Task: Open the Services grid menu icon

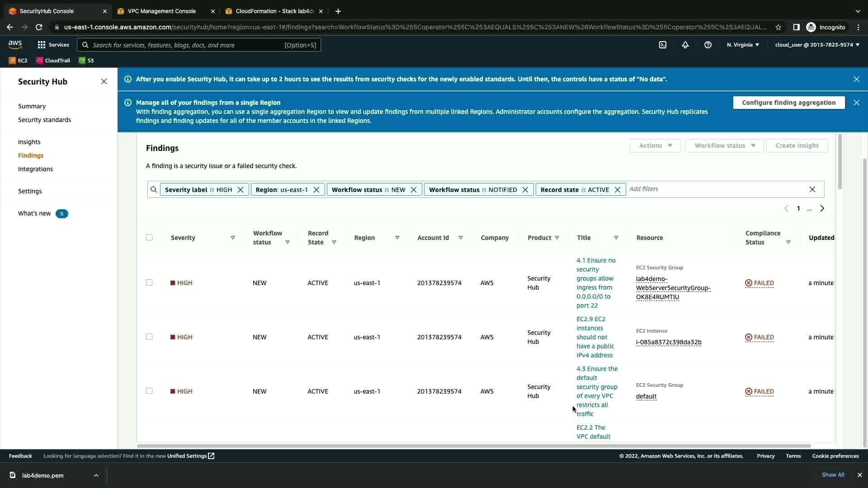Action: click(x=42, y=45)
